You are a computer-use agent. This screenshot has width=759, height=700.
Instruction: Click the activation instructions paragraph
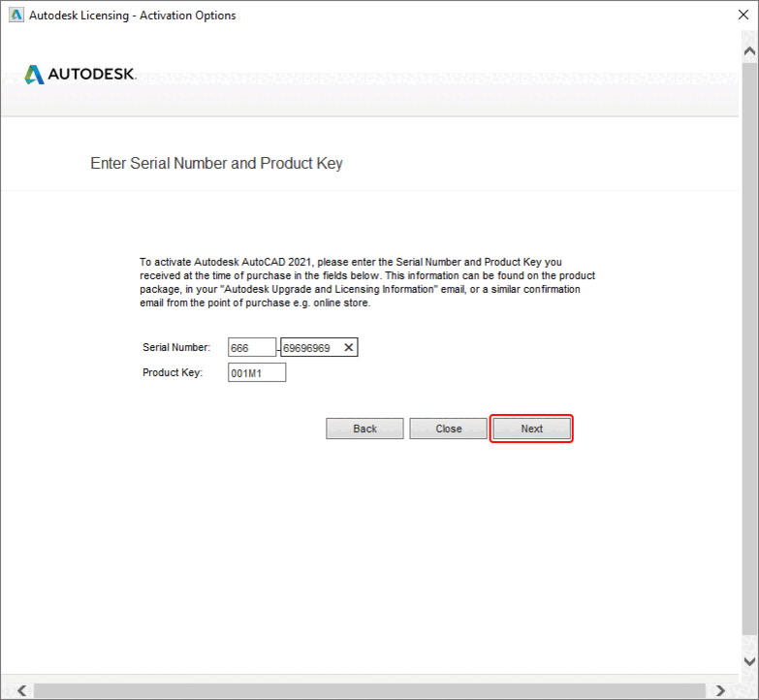pyautogui.click(x=367, y=282)
